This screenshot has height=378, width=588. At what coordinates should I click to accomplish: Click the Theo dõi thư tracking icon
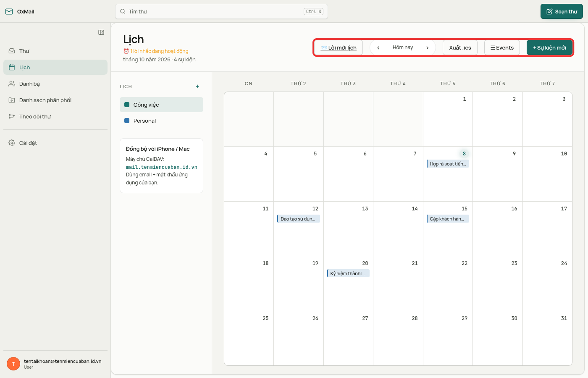click(x=12, y=116)
